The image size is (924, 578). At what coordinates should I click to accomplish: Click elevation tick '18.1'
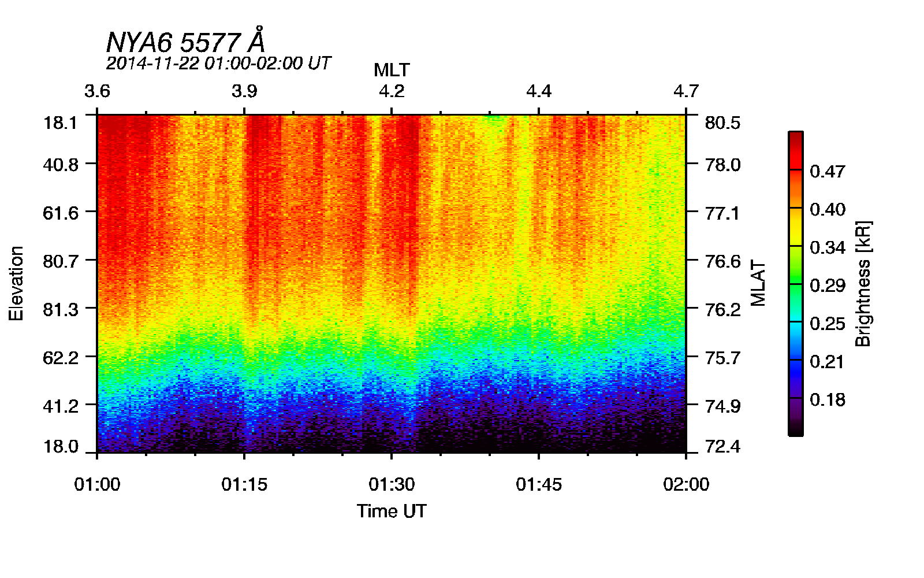point(61,123)
